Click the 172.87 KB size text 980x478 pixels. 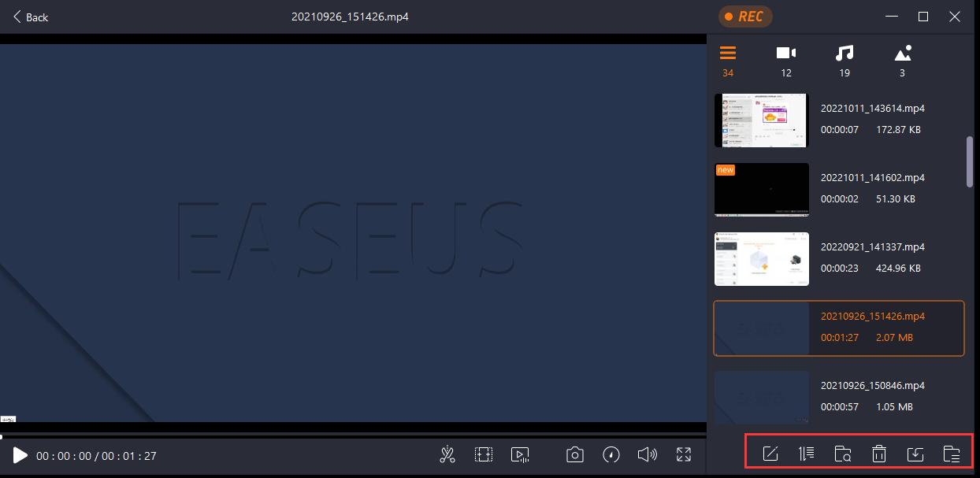coord(899,130)
